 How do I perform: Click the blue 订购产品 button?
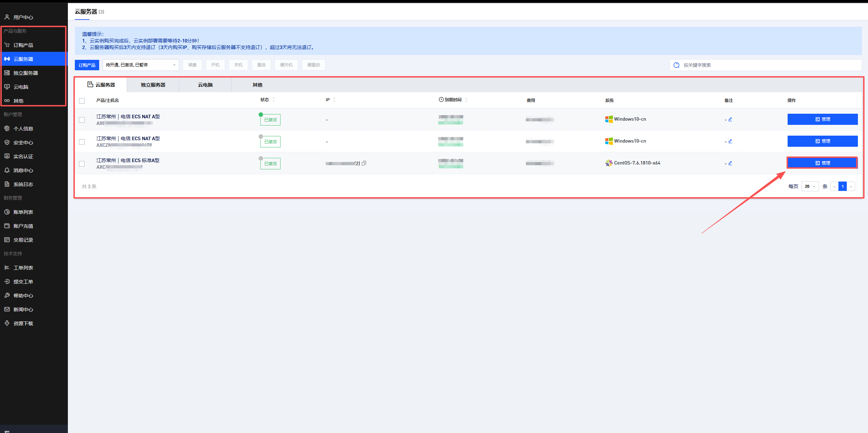pyautogui.click(x=87, y=65)
